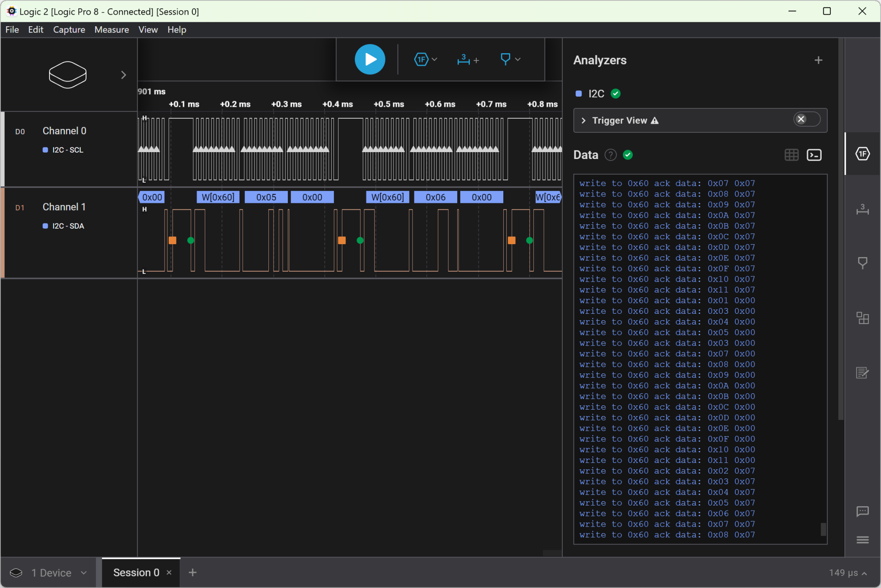Viewport: 881px width, 588px height.
Task: Click the first W[0x60] decoded bubble
Action: [x=218, y=197]
